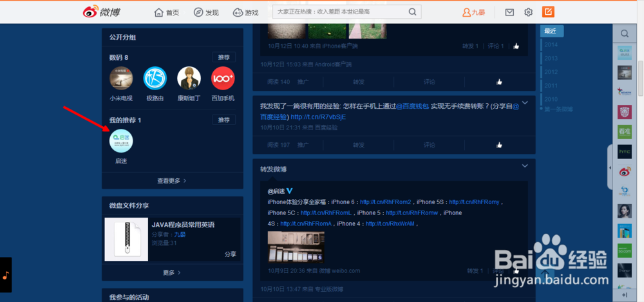
Task: Click JAVA程序员常用英语 file title
Action: tap(183, 225)
